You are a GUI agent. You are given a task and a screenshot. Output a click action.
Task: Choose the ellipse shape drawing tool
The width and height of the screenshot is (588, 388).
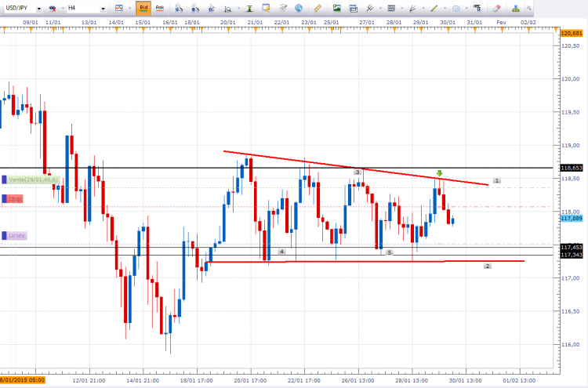point(456,9)
